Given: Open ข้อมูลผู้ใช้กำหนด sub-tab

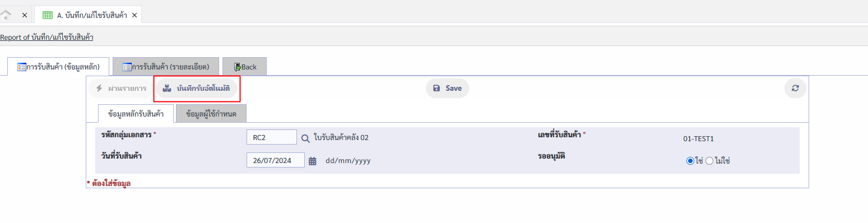Looking at the screenshot, I should pyautogui.click(x=211, y=114).
